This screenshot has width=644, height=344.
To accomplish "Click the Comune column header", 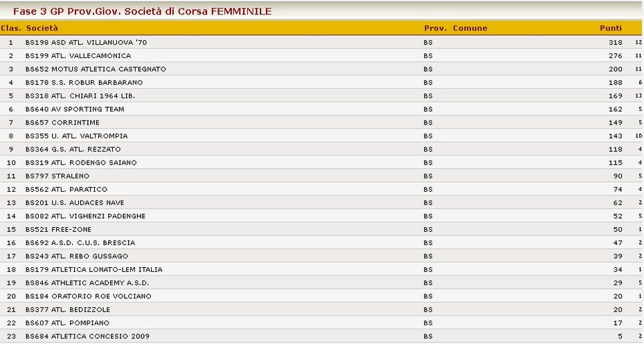I will pos(470,28).
